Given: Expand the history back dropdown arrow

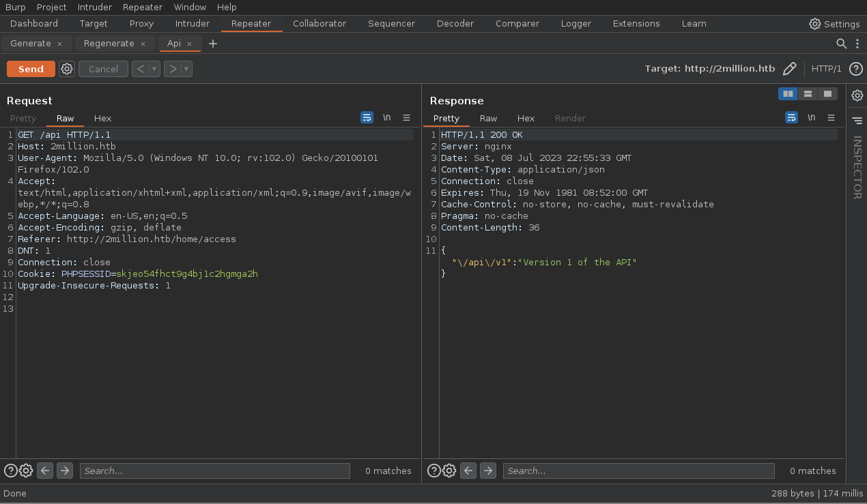Looking at the screenshot, I should click(154, 69).
